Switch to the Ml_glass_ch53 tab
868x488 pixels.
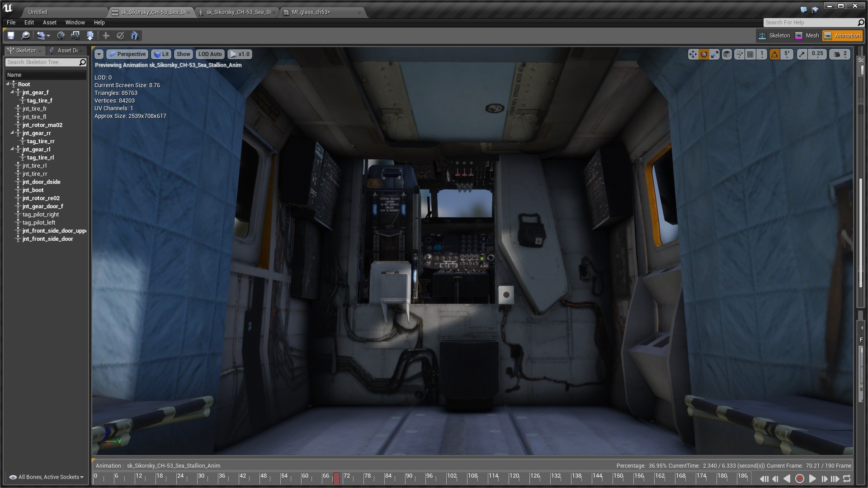tap(311, 12)
